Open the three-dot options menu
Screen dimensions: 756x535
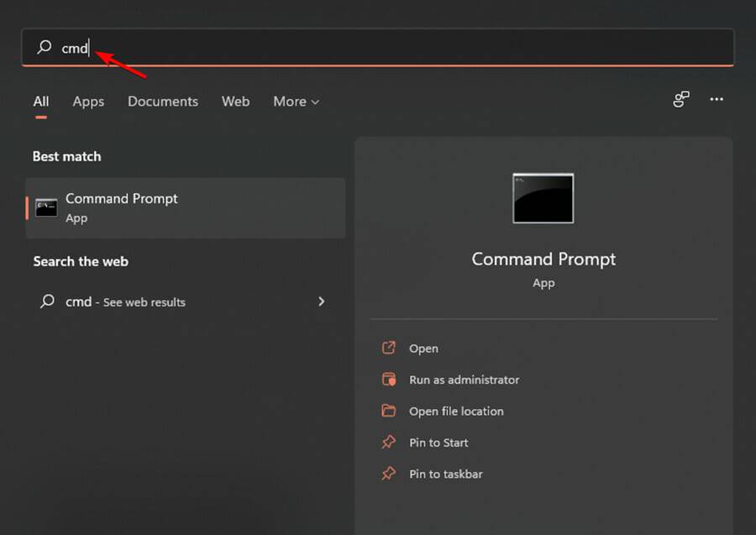coord(717,100)
